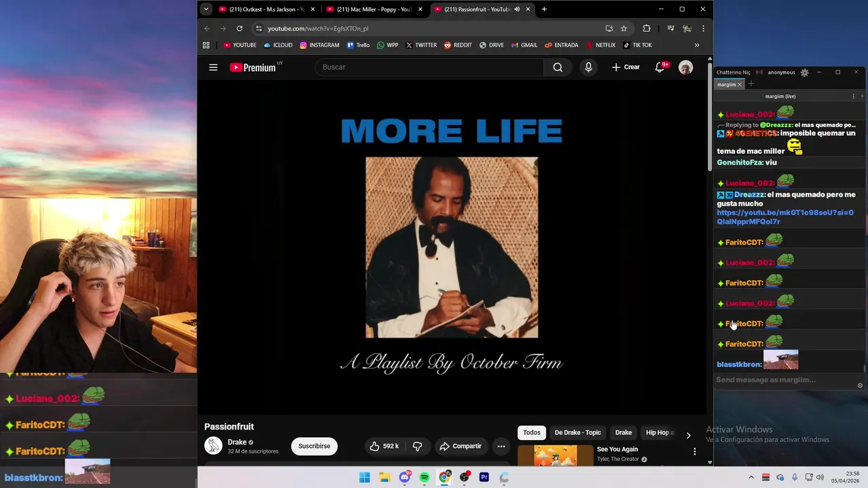
Task: Start voice search with the microphone
Action: (x=589, y=67)
